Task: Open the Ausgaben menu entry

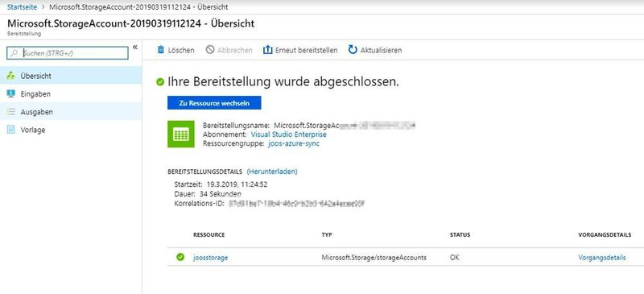Action: [x=71, y=112]
